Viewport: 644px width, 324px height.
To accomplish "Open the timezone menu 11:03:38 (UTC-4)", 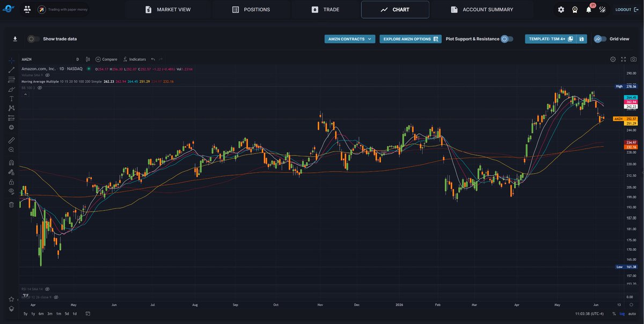I will (589, 314).
